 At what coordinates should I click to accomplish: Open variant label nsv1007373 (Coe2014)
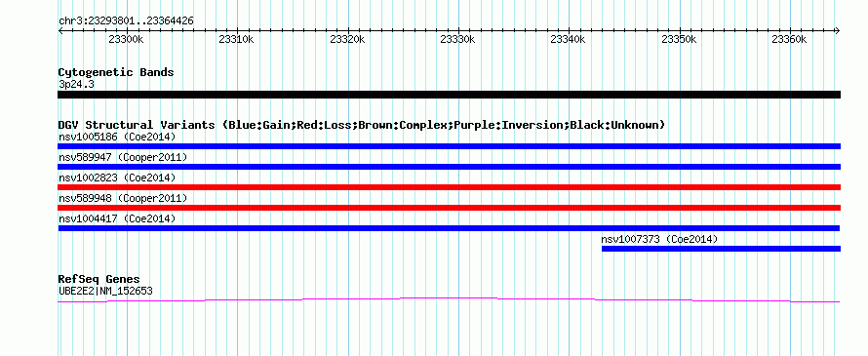(x=659, y=239)
